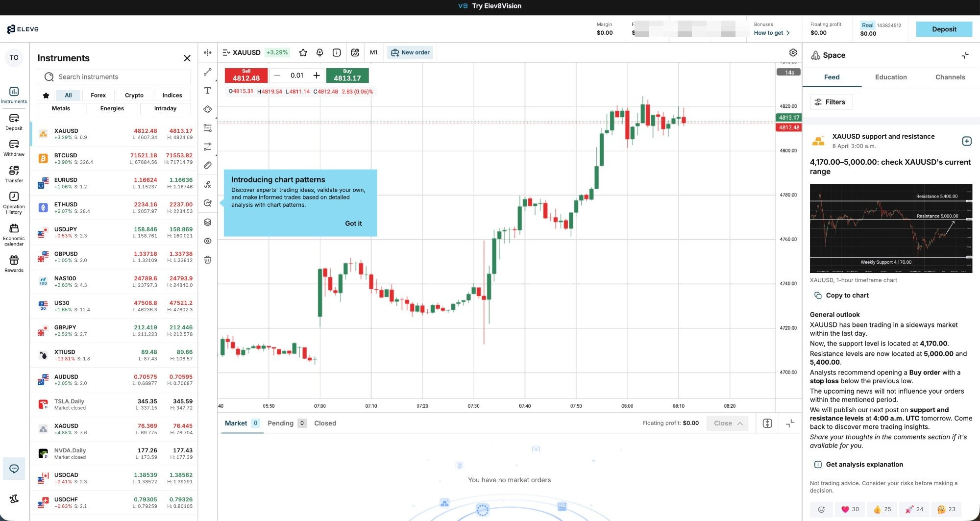Open the Pending orders tab
980x521 pixels.
point(281,423)
